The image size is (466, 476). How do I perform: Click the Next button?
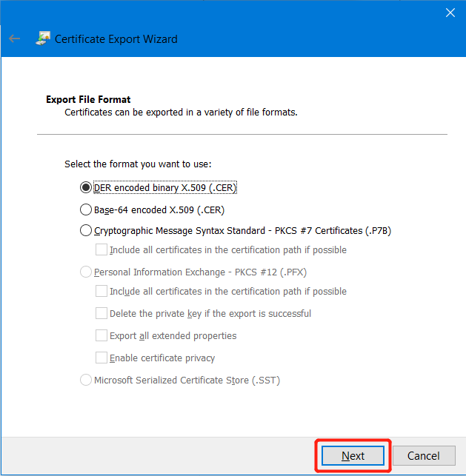353,455
